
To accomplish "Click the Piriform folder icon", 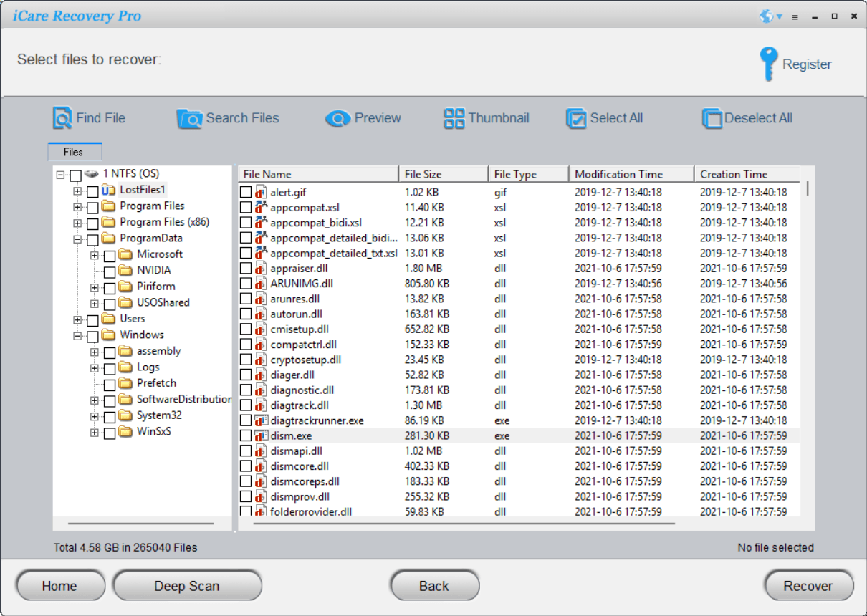I will 125,287.
